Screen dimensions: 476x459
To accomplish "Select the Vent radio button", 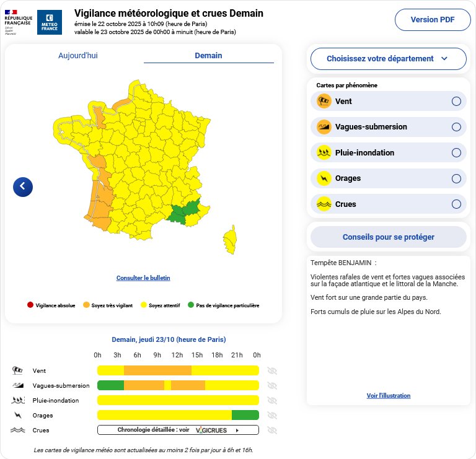I will [x=456, y=102].
